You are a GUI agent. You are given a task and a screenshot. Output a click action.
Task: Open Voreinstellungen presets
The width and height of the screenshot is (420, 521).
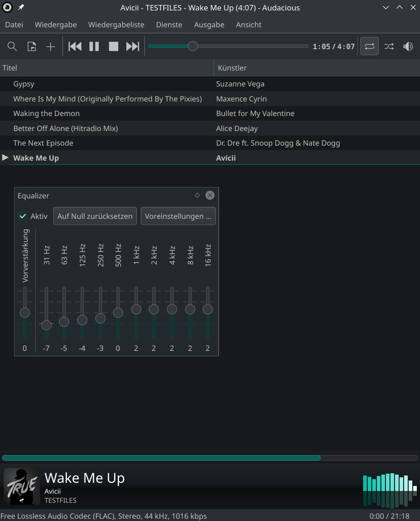(x=178, y=216)
